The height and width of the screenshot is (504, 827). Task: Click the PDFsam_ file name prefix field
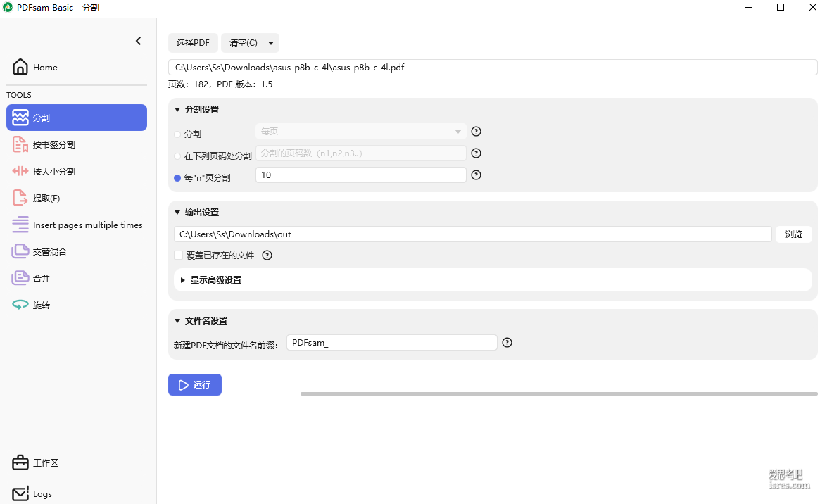click(392, 343)
